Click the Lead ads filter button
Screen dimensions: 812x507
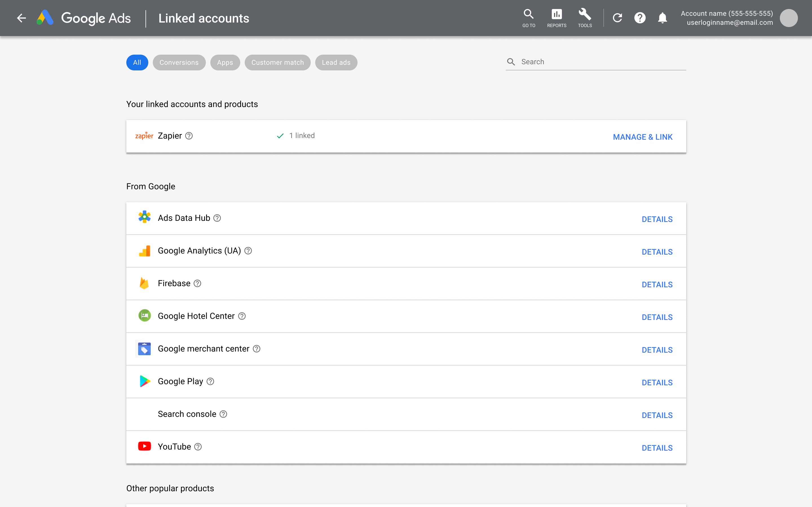click(337, 63)
